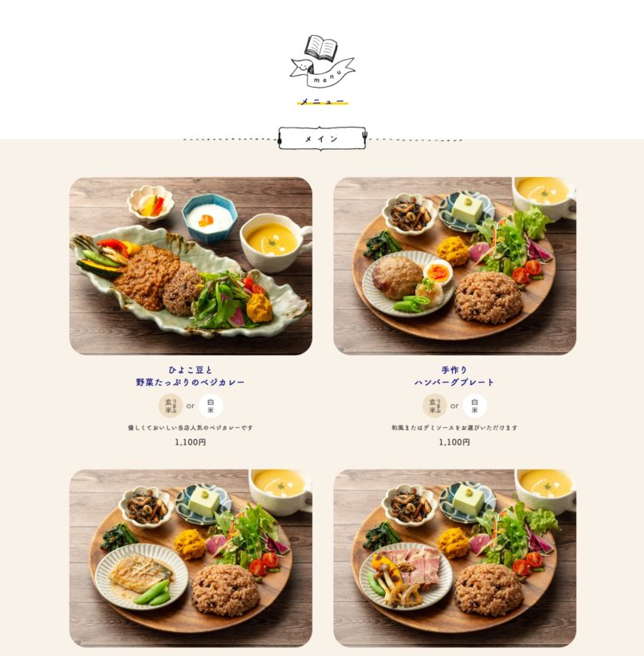Open the roast pork plate photo
644x656 pixels.
[x=455, y=558]
